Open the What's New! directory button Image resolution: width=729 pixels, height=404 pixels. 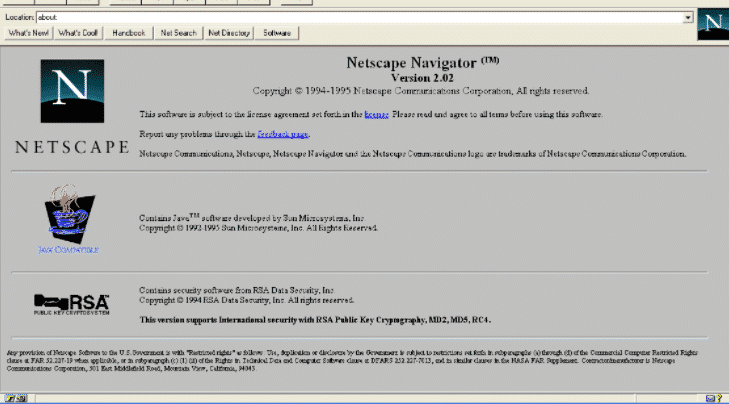[x=28, y=33]
